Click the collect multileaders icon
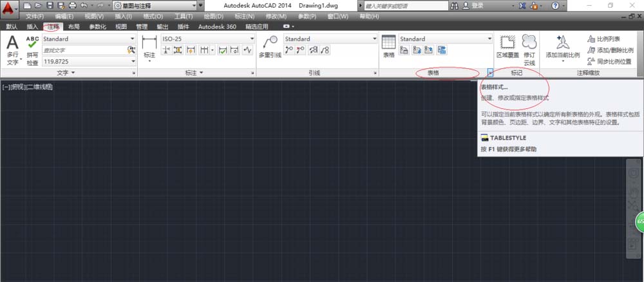 click(x=325, y=50)
